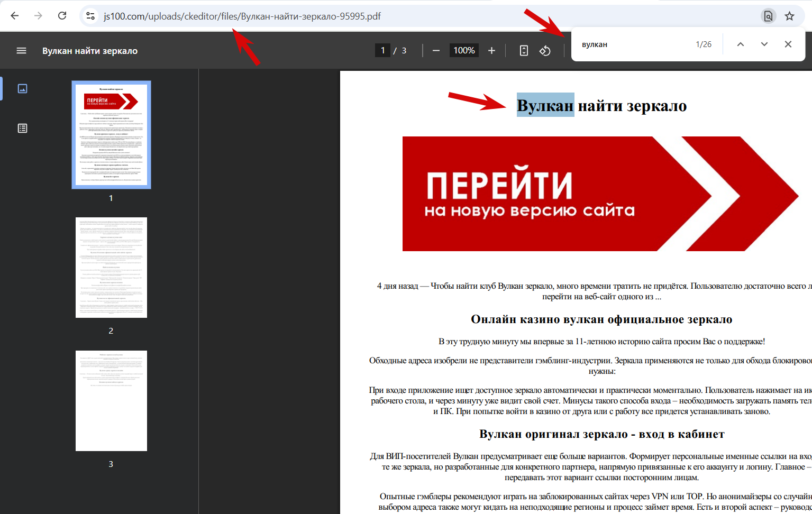Click paragraph starting "При входе приложение ищет"
This screenshot has height=514, width=812.
[x=590, y=401]
